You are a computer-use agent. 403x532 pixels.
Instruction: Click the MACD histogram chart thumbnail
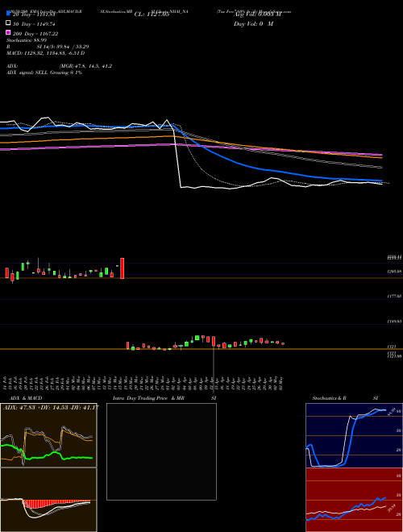48,500
